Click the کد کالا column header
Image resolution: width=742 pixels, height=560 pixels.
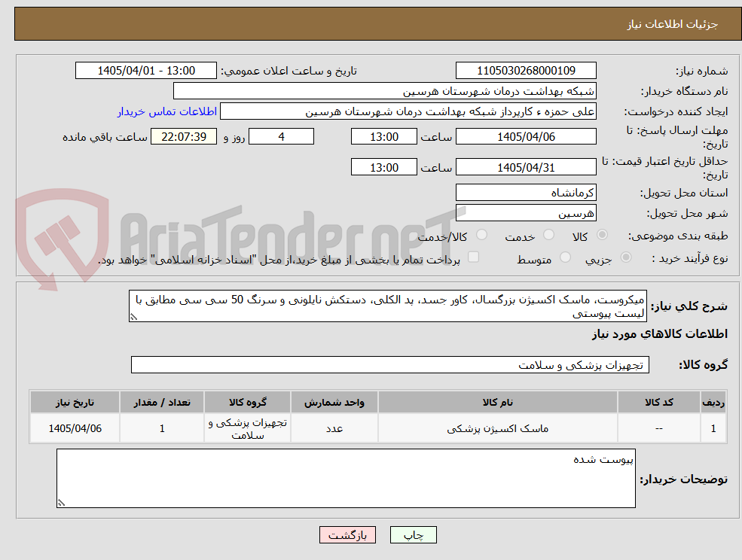(x=658, y=402)
